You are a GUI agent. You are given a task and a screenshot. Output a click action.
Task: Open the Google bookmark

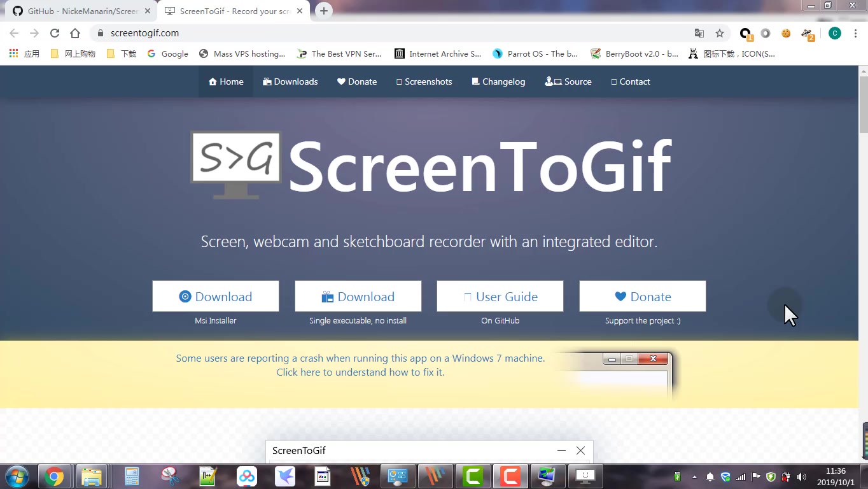click(168, 54)
